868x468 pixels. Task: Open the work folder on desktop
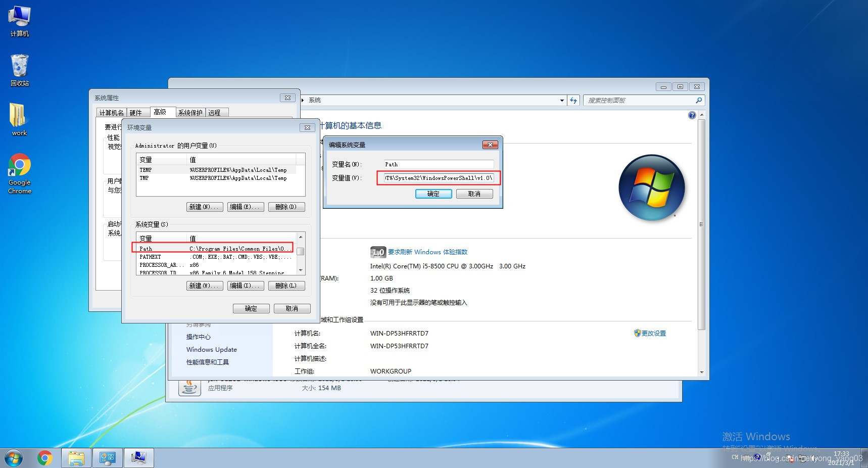(x=19, y=119)
